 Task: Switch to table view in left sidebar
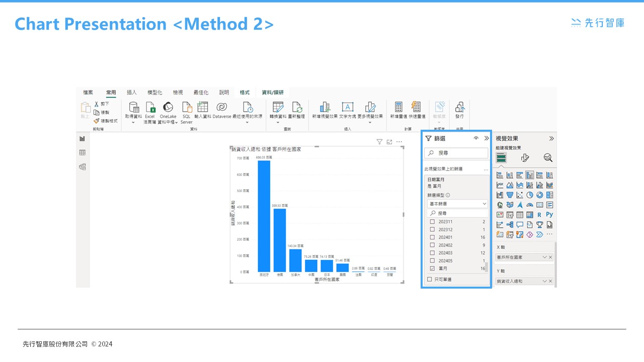pos(83,152)
